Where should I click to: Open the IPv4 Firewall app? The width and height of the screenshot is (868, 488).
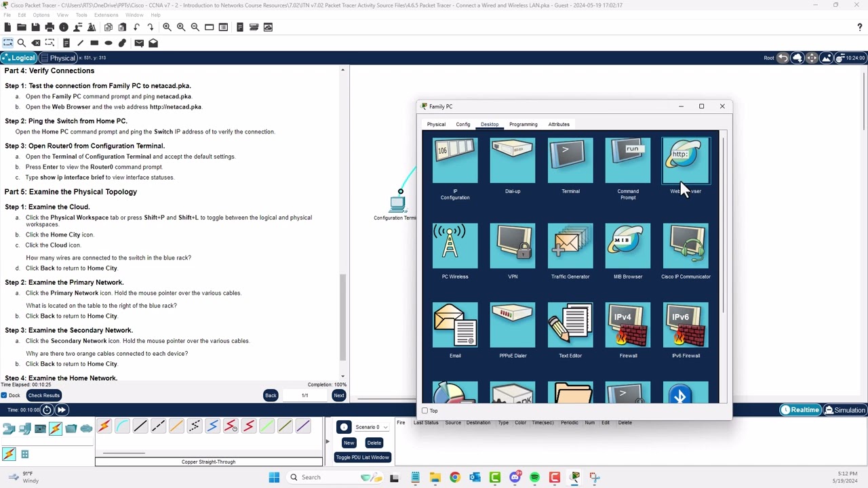[x=628, y=325]
